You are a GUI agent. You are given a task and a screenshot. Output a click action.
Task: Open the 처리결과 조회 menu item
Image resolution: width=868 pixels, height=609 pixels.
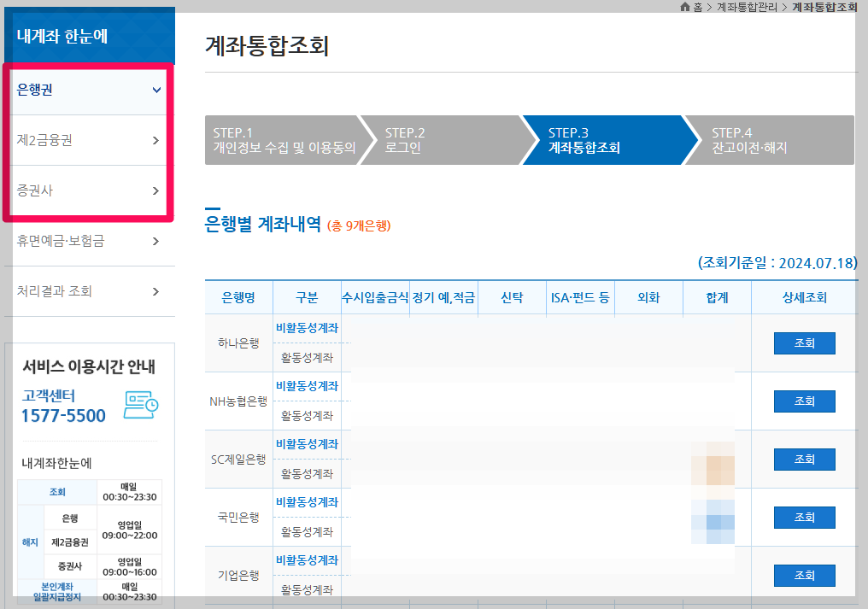(x=88, y=291)
